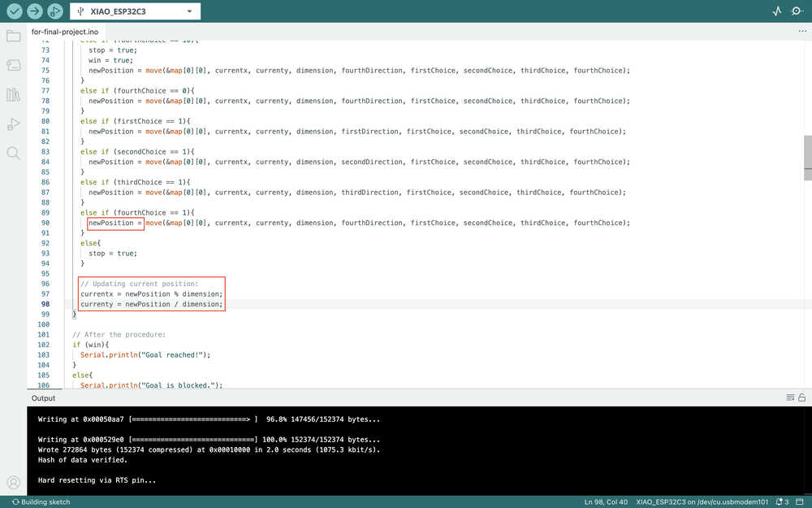The height and width of the screenshot is (508, 812).
Task: Click the Building sketch status indicator
Action: point(41,501)
